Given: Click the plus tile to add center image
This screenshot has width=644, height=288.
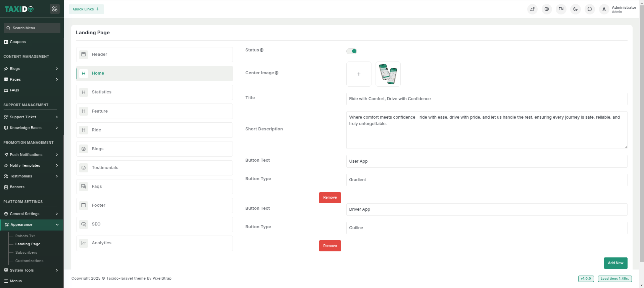Looking at the screenshot, I should [359, 74].
